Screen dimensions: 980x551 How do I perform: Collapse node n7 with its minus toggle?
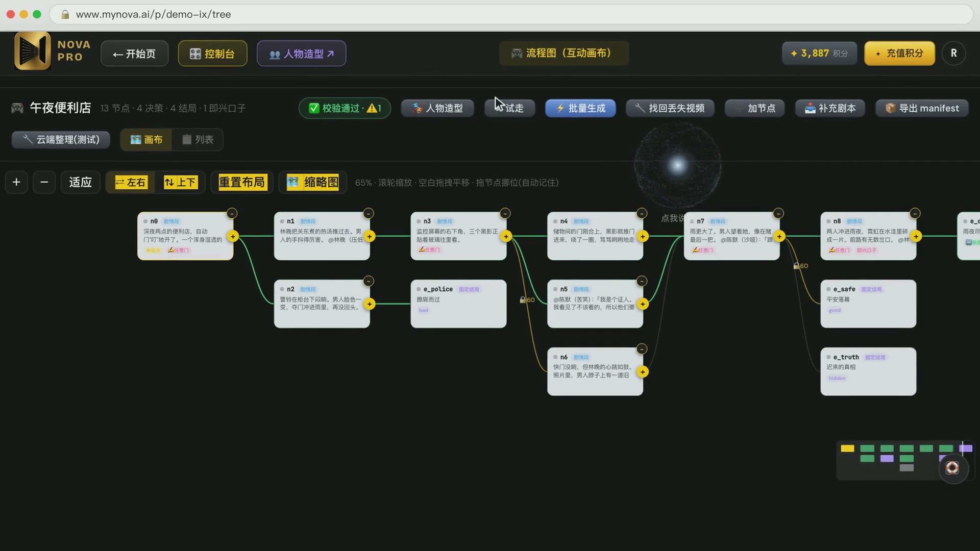click(x=778, y=213)
